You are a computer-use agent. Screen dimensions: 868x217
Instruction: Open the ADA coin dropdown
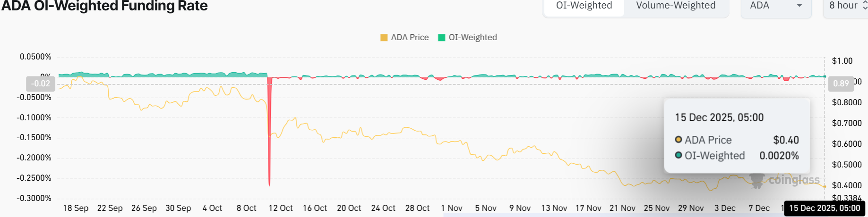point(775,6)
